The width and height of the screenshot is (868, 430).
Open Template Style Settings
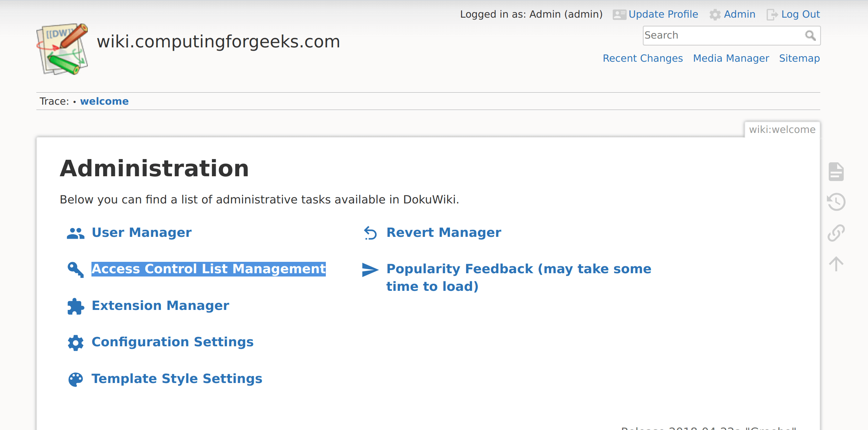177,379
